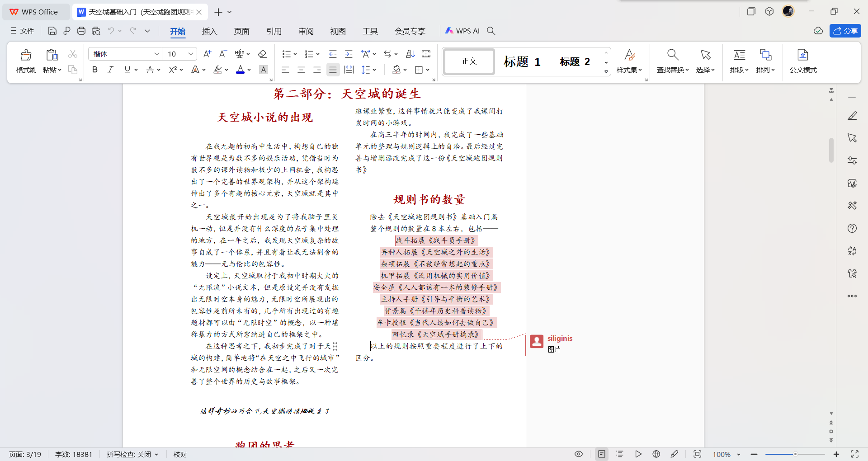Click the Undo arrow icon
The width and height of the screenshot is (868, 461).
pos(111,31)
